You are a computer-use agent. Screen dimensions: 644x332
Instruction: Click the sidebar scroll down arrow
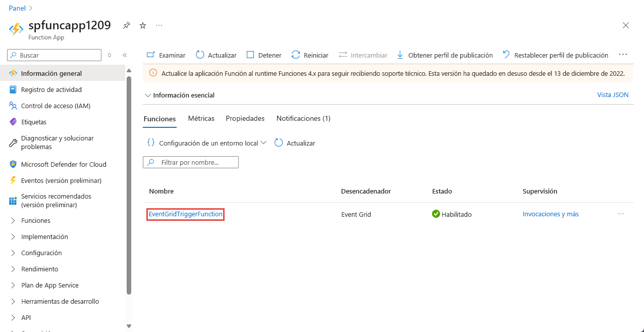pyautogui.click(x=129, y=326)
